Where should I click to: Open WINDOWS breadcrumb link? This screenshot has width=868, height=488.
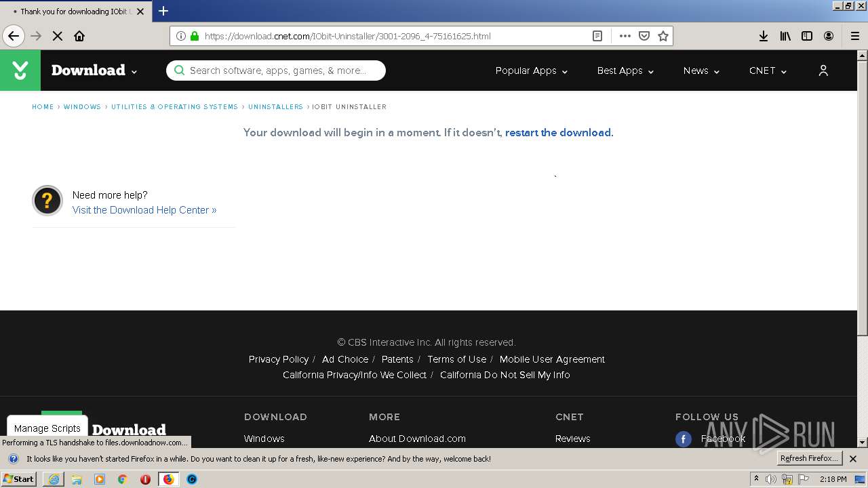point(82,107)
